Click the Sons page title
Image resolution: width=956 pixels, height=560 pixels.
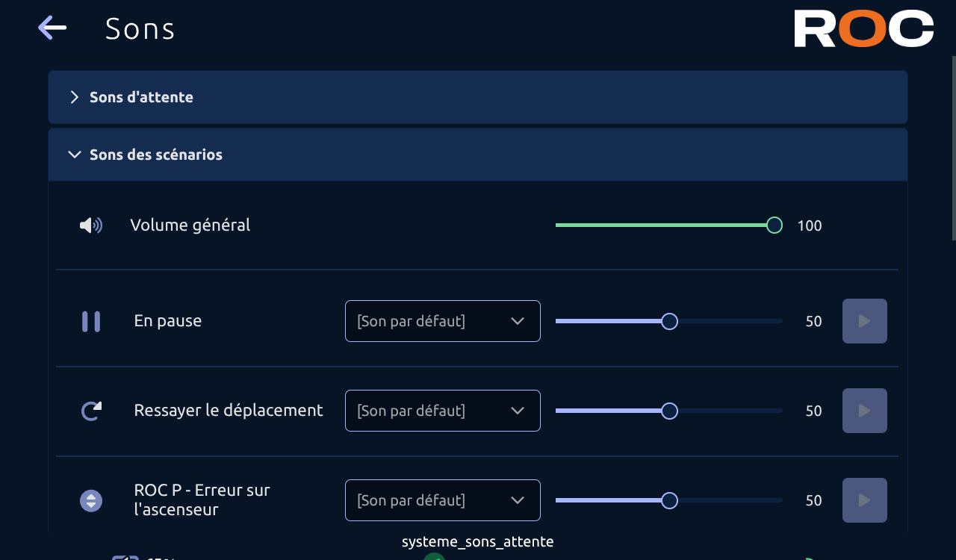[140, 29]
